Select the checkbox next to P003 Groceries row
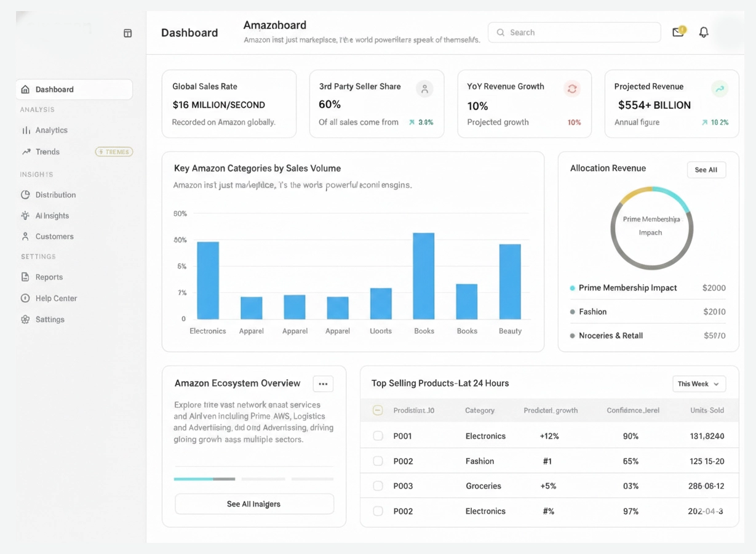Viewport: 756px width, 554px height. [378, 486]
